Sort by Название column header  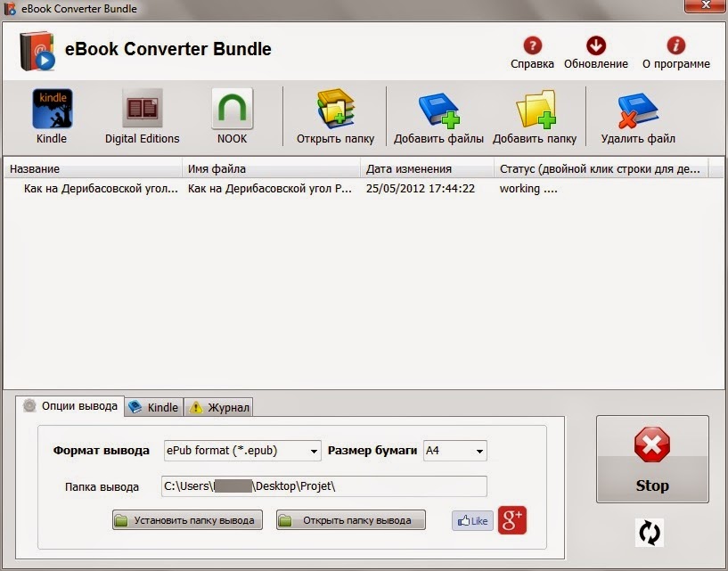93,169
